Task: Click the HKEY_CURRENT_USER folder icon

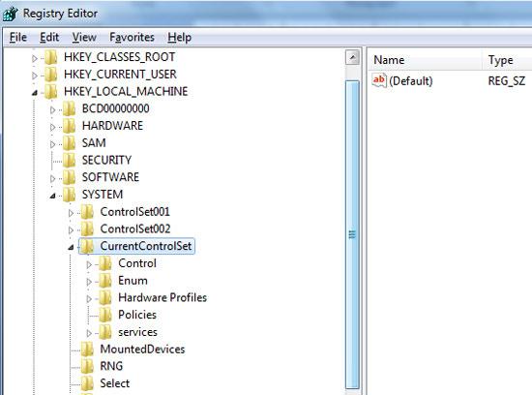Action: tap(51, 74)
